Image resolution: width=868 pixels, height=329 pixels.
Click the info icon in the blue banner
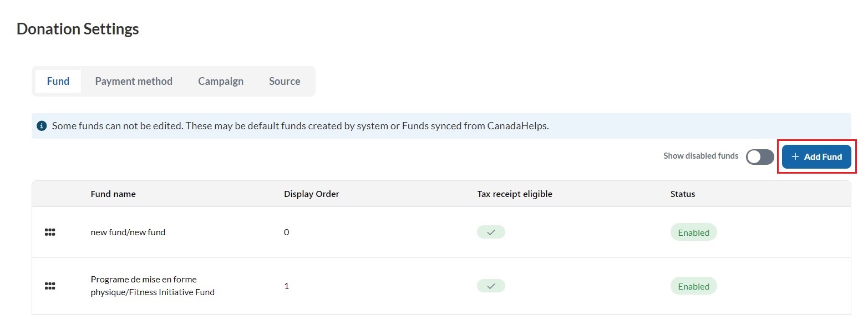42,126
